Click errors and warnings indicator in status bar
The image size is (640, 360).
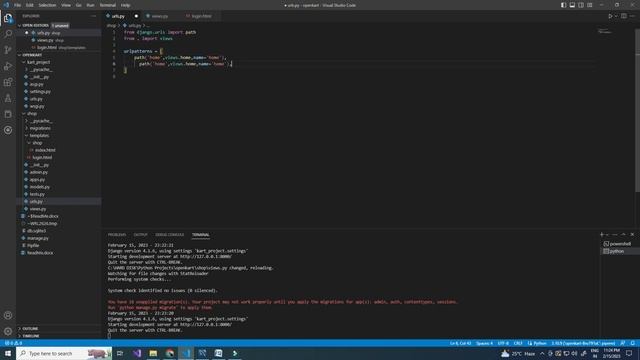point(13,343)
